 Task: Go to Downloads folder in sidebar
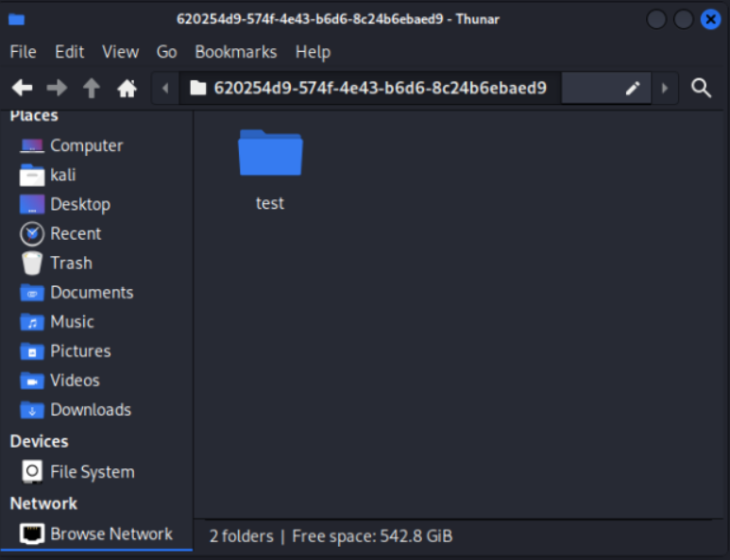90,409
